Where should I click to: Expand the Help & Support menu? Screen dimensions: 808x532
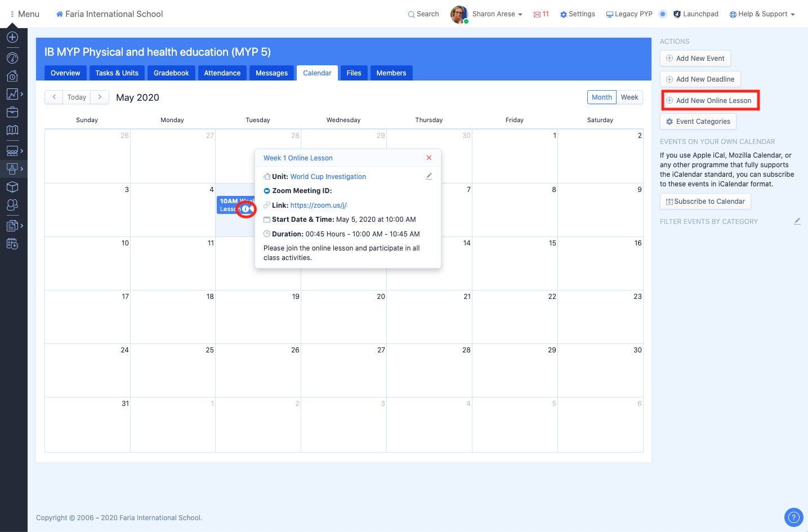pyautogui.click(x=762, y=14)
